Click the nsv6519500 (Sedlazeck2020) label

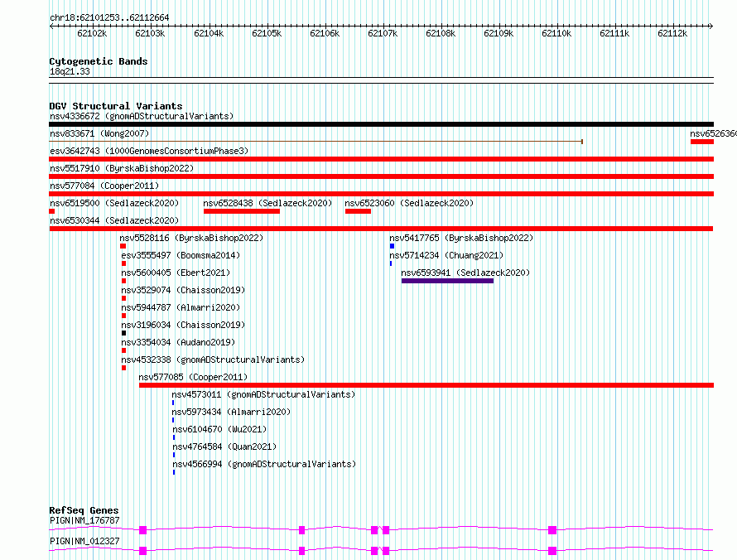(114, 203)
